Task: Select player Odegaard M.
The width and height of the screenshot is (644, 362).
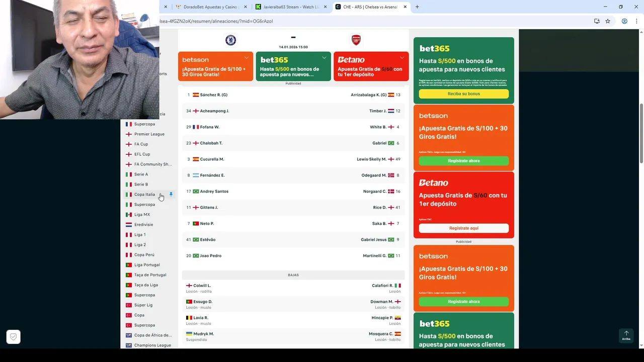Action: (x=374, y=175)
